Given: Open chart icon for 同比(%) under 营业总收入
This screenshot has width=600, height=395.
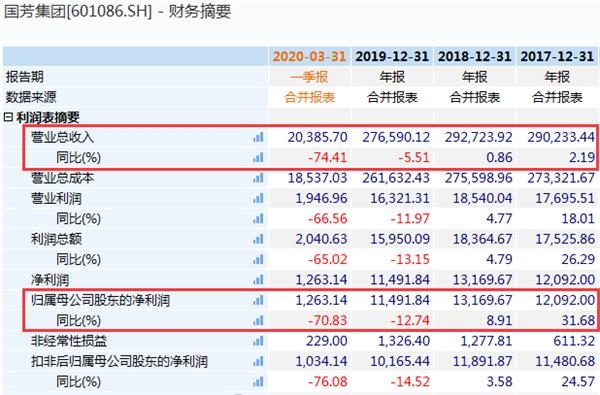Looking at the screenshot, I should pos(258,157).
